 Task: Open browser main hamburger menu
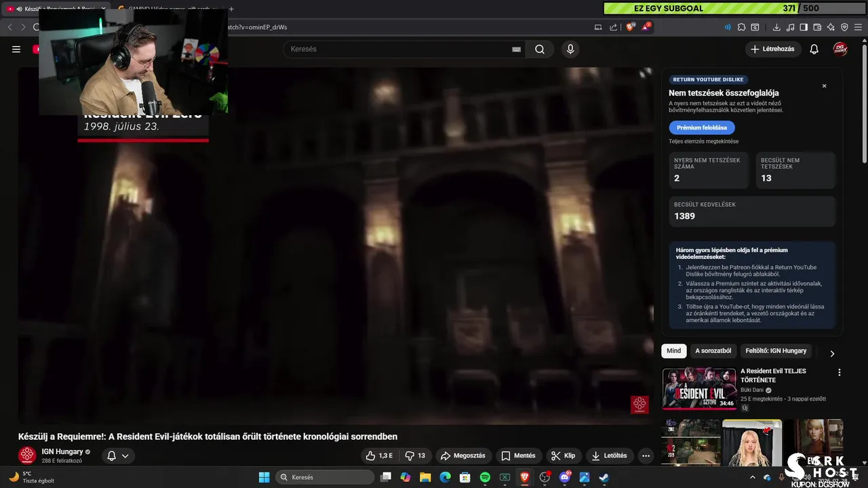tap(858, 27)
